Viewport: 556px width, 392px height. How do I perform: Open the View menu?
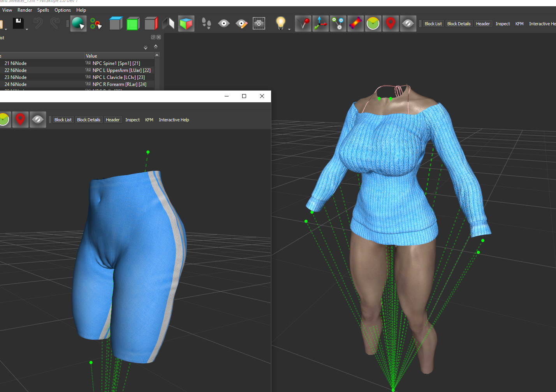[7, 10]
